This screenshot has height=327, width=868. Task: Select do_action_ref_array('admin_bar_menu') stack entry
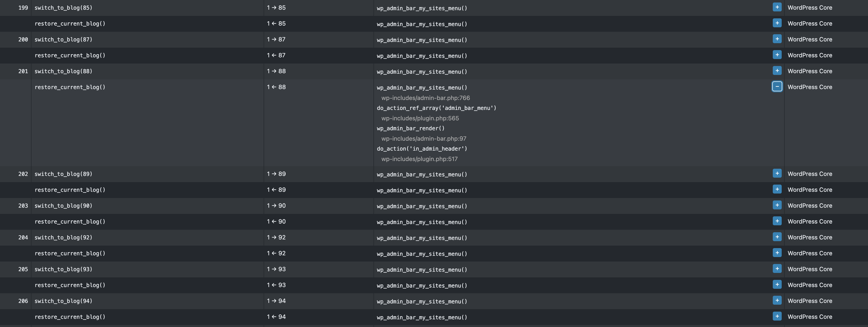click(436, 108)
